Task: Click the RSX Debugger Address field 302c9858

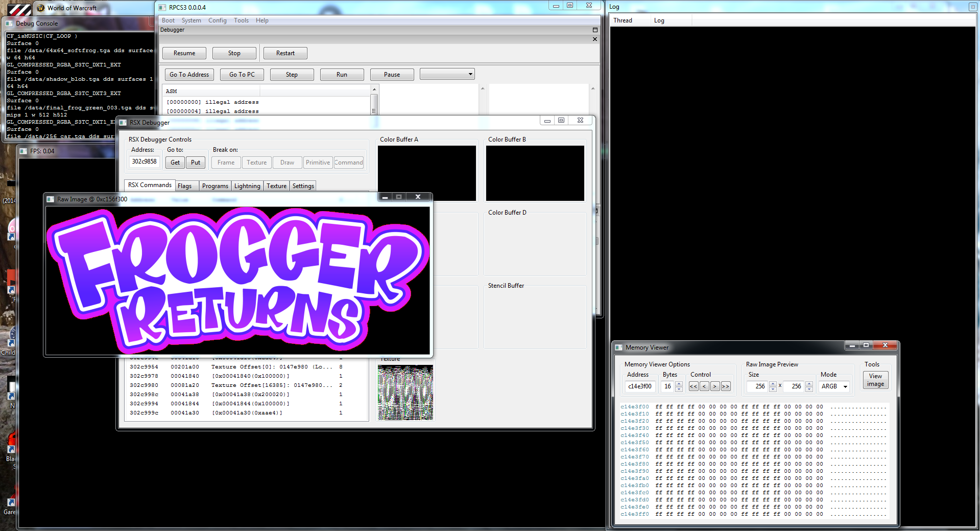Action: point(144,161)
